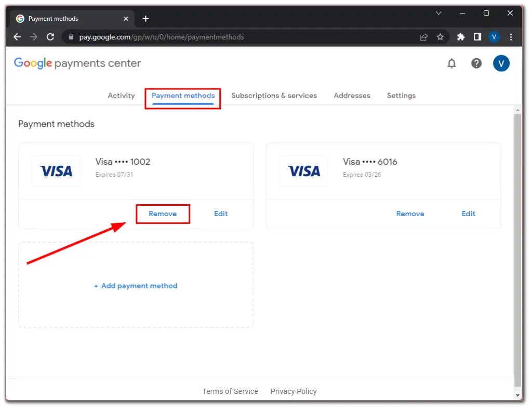Open Chrome's three-dot menu
This screenshot has width=532, height=410.
pos(511,37)
